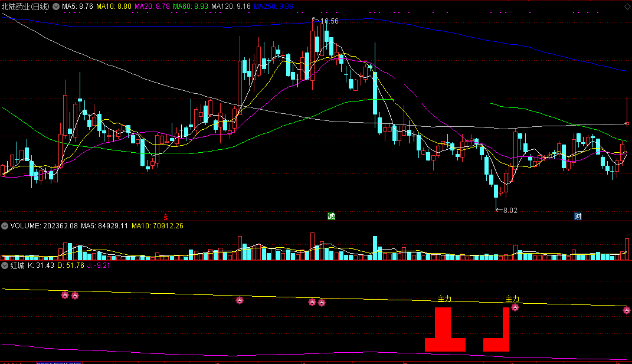
Task: Click the MA60: 8.93 label
Action: 190,6
